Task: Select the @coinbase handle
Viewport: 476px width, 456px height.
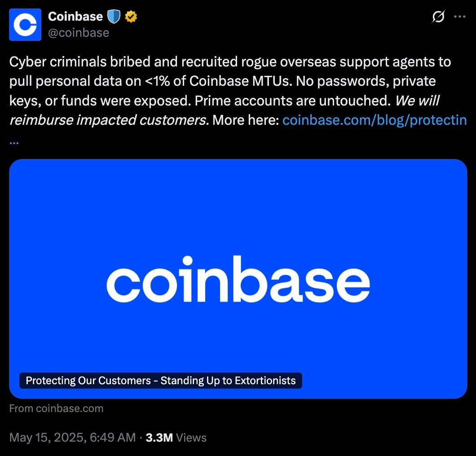Action: (x=79, y=32)
